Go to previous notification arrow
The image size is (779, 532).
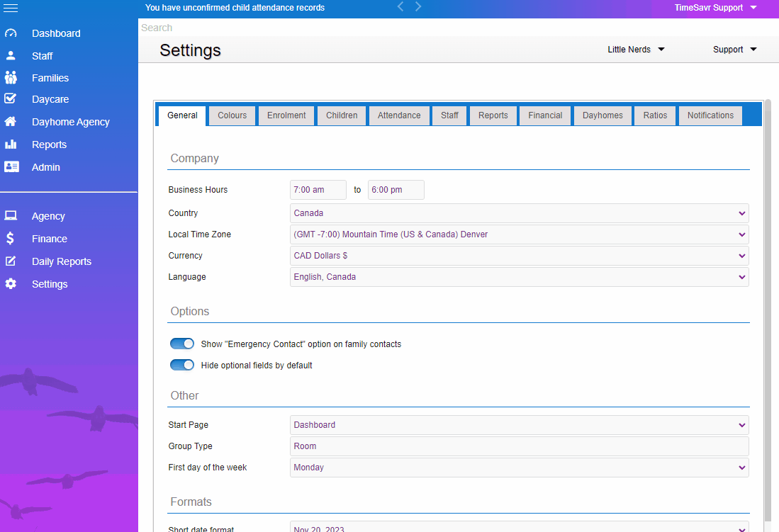tap(400, 6)
